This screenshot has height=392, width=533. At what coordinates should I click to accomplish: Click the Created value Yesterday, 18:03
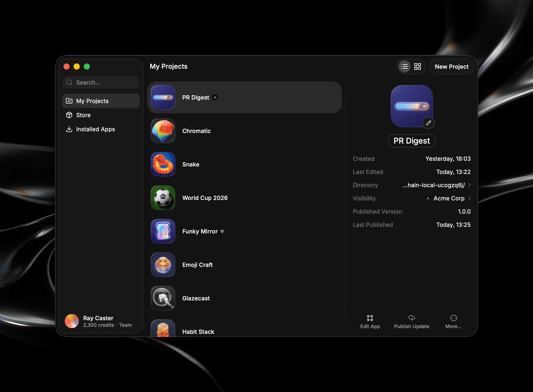(448, 159)
